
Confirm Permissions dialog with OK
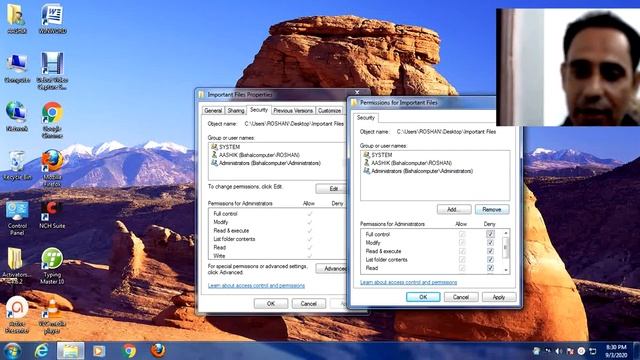(423, 297)
